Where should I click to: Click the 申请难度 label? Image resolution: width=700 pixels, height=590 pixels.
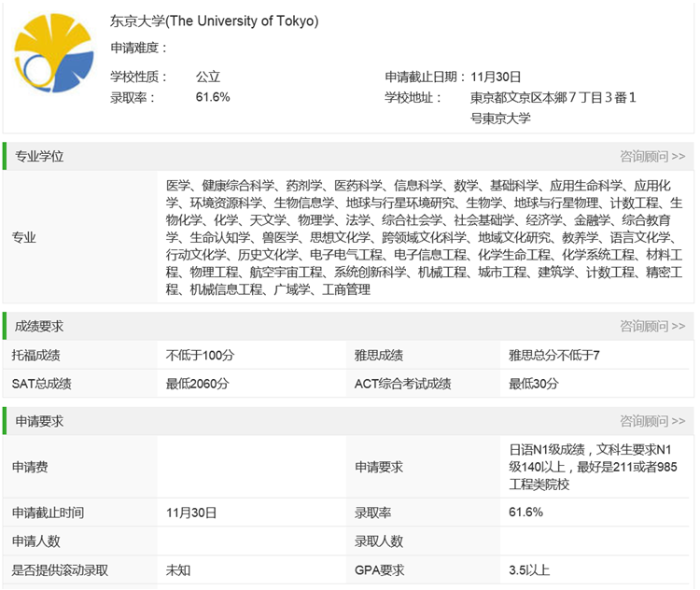(138, 48)
